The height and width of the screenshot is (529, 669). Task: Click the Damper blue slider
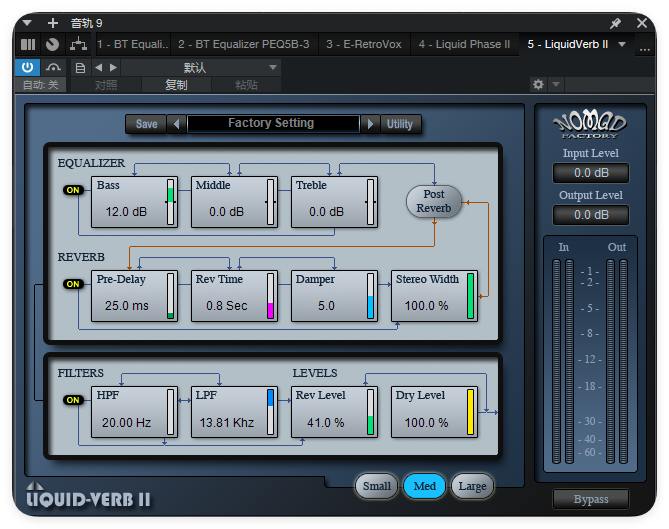click(x=370, y=296)
